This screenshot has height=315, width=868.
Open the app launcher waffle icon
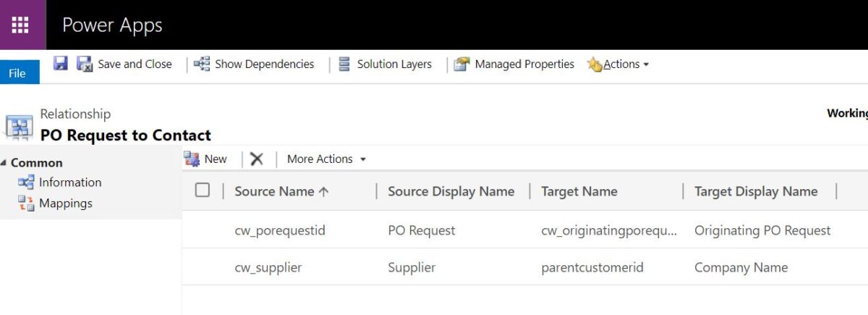[20, 25]
